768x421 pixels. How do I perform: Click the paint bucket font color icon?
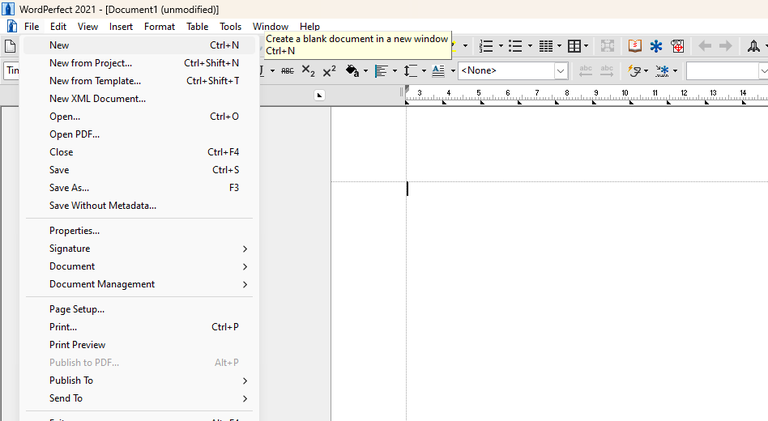(x=352, y=71)
